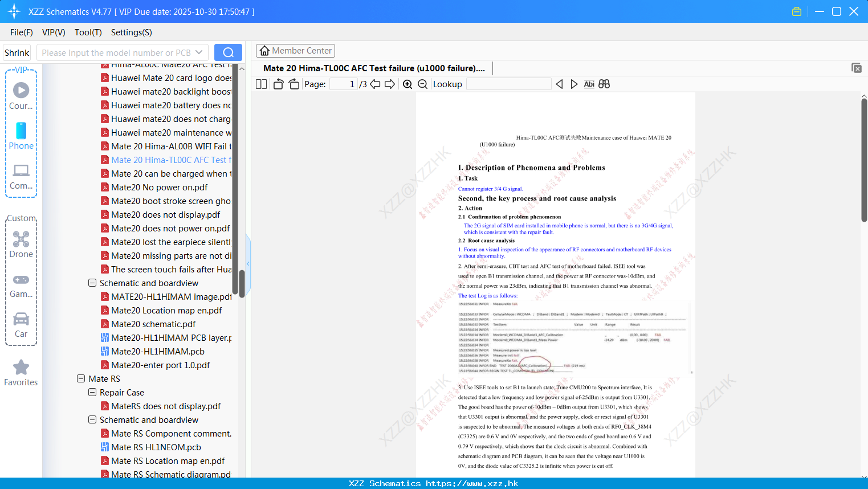
Task: Open the Car category
Action: point(21,324)
